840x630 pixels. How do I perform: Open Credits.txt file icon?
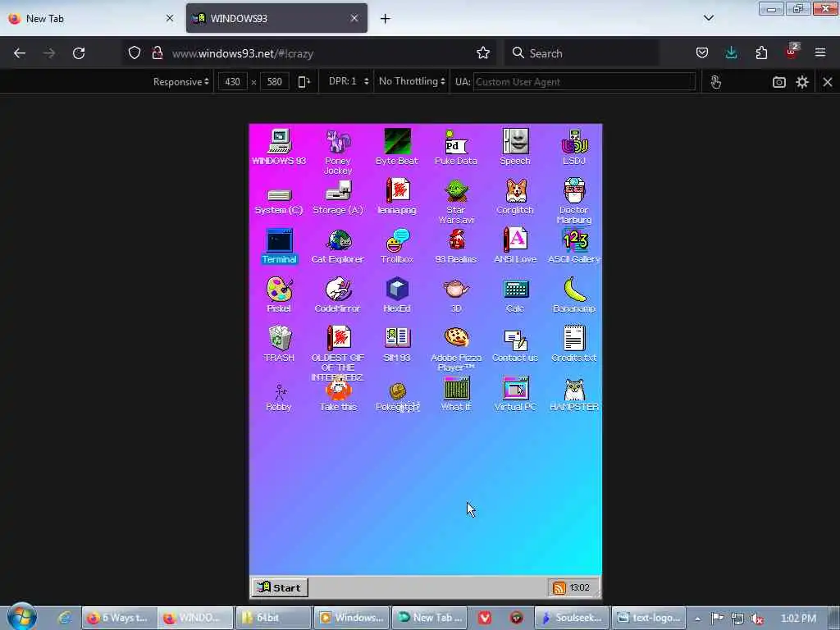click(574, 339)
